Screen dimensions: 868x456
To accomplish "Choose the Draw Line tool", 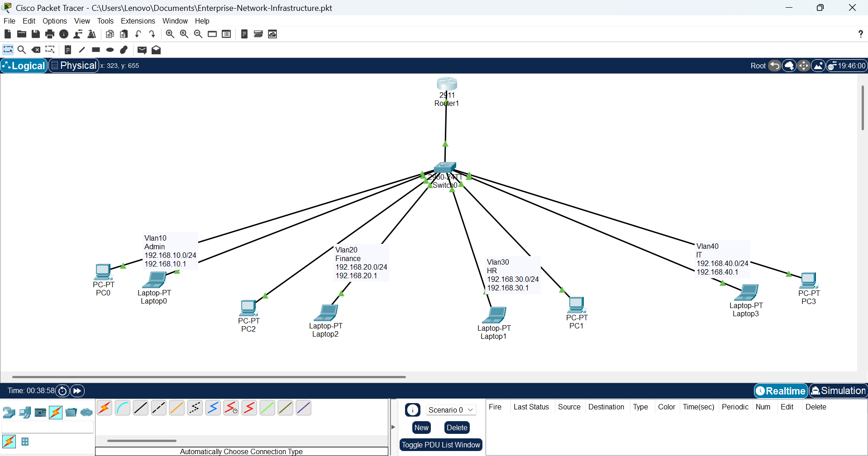I will [82, 50].
